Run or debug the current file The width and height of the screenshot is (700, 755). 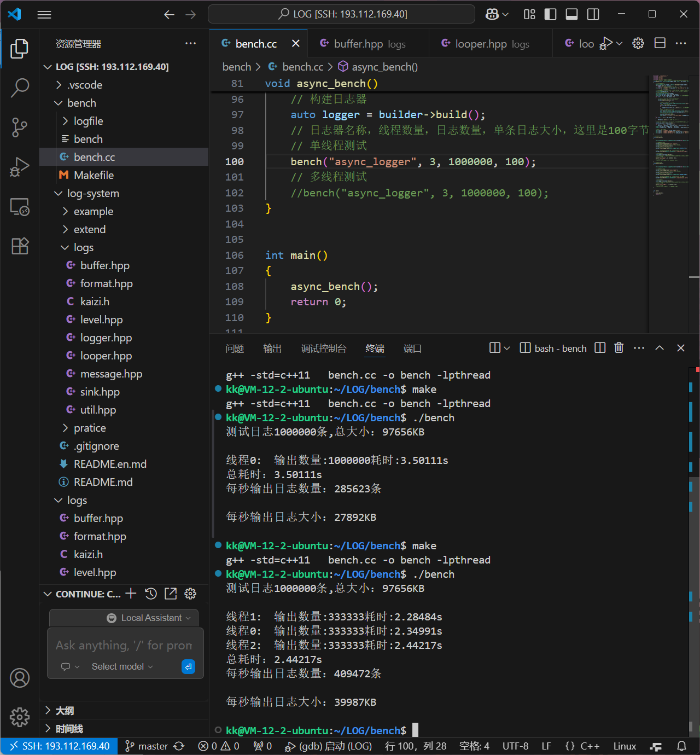point(605,43)
